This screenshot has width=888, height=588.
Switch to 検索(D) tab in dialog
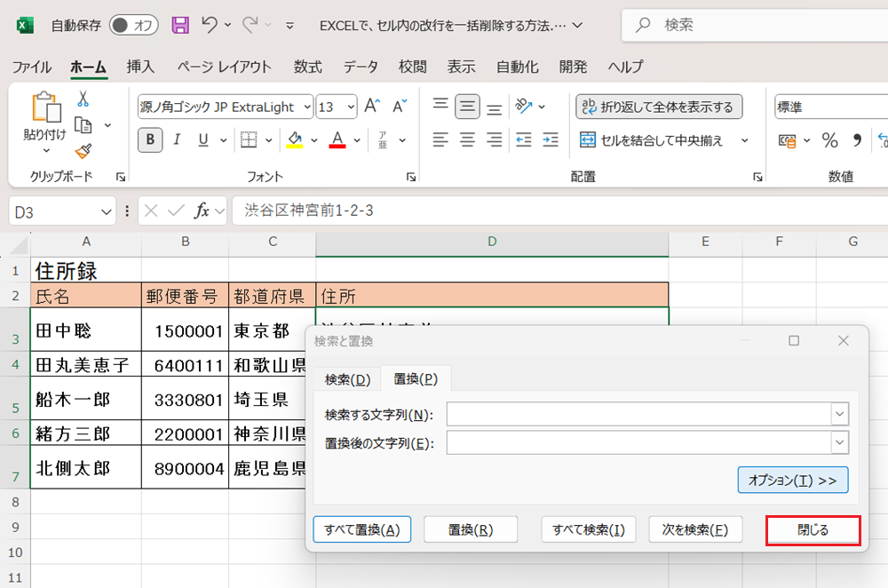[x=347, y=379]
